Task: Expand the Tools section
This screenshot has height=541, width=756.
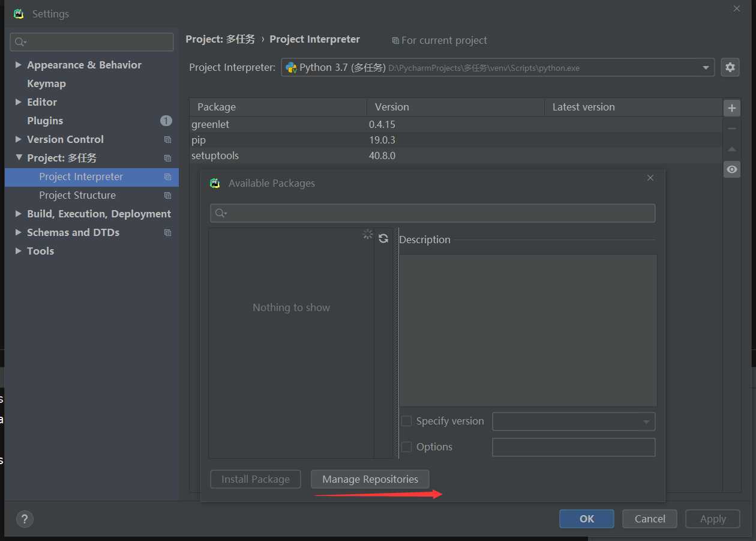Action: 19,251
